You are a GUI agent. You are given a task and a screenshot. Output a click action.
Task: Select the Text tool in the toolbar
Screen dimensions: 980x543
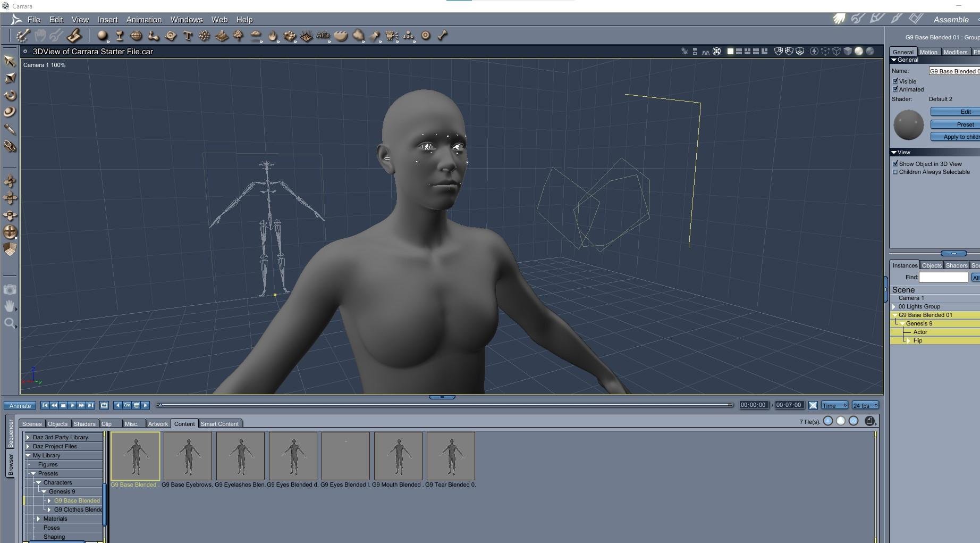188,36
